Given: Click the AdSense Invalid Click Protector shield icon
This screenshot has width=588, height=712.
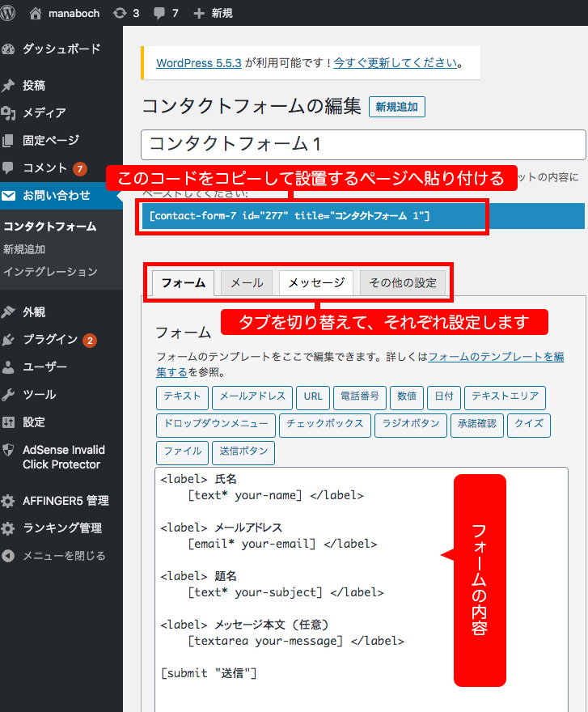Looking at the screenshot, I should coord(8,450).
